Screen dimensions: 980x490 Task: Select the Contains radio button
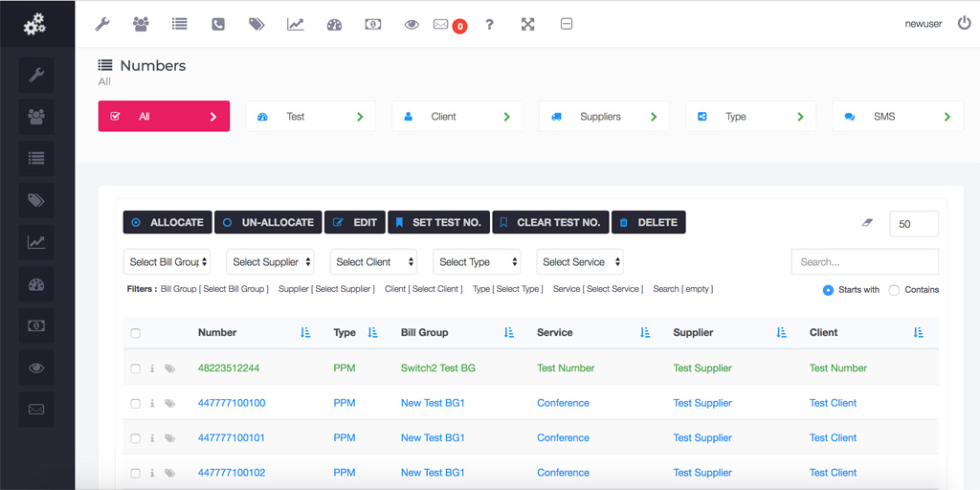(894, 290)
